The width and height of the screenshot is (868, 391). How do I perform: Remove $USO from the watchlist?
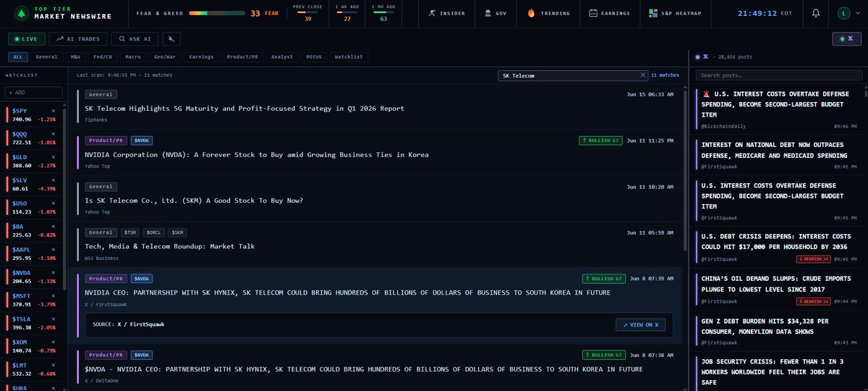[x=53, y=203]
